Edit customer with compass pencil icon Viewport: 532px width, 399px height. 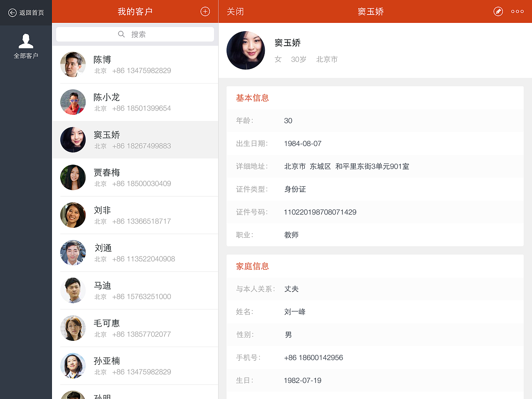point(498,12)
